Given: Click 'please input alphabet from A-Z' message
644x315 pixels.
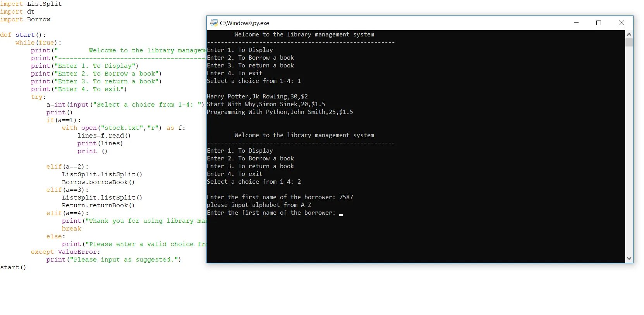Looking at the screenshot, I should 259,205.
